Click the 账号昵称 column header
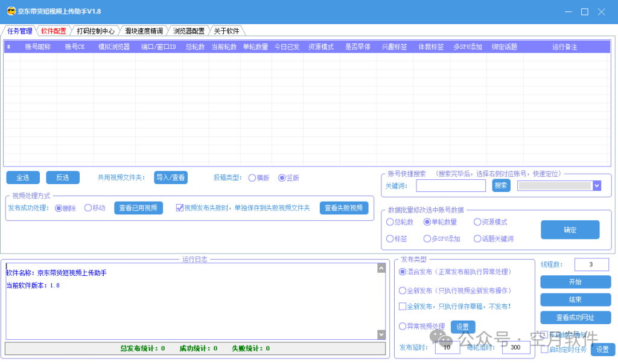Image resolution: width=618 pixels, height=364 pixels. tap(38, 47)
